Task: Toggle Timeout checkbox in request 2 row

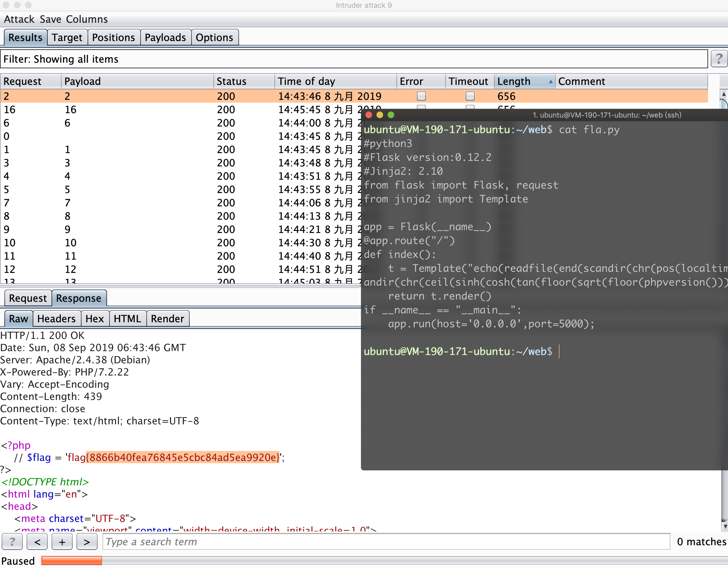Action: [x=470, y=96]
